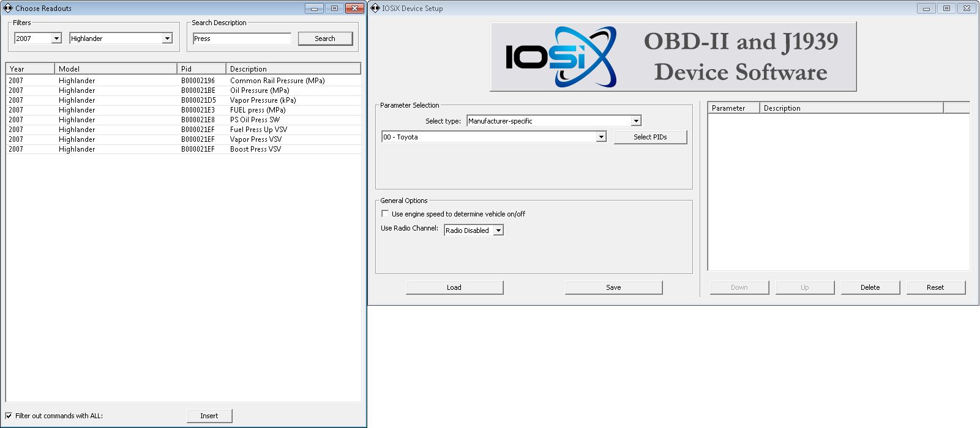
Task: Open the 2007 year filter dropdown
Action: point(56,39)
